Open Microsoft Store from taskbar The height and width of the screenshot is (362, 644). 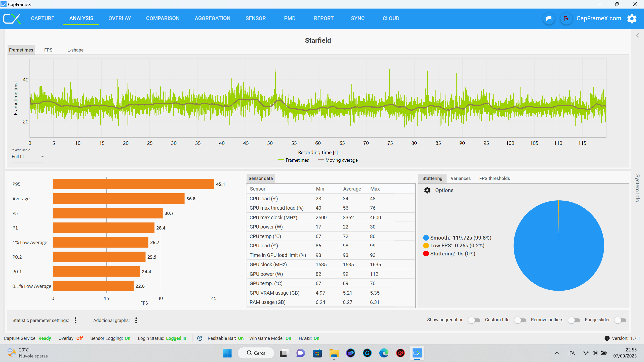pyautogui.click(x=317, y=353)
